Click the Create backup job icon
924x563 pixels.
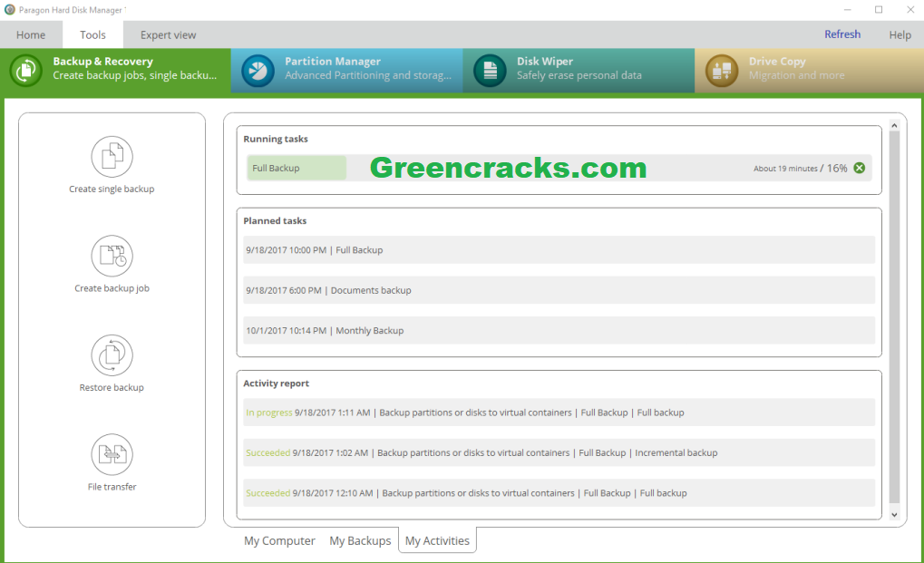[x=112, y=257]
